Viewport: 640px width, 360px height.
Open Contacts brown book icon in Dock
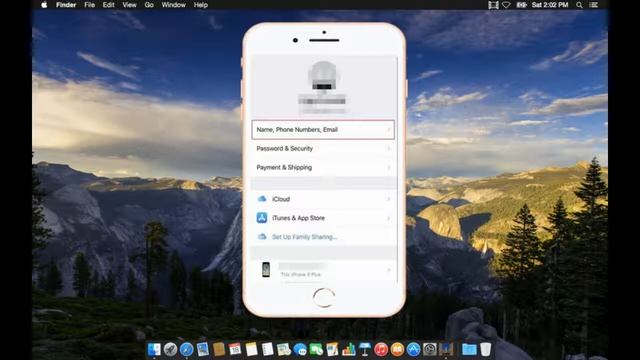click(x=219, y=349)
